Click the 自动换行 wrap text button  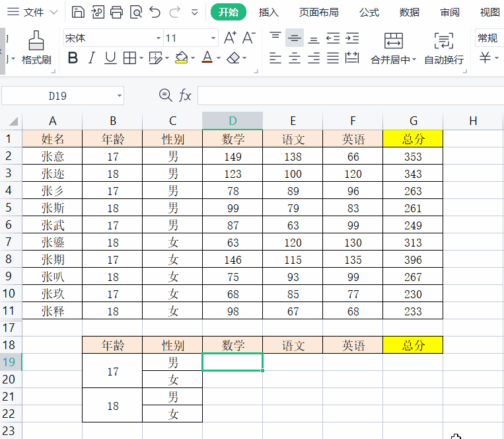click(x=444, y=48)
